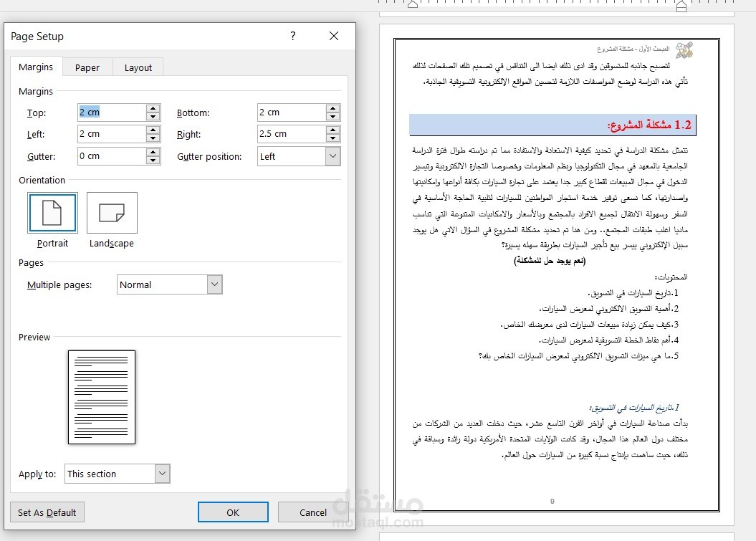756x541 pixels.
Task: Switch to the Paper tab
Action: 87,67
